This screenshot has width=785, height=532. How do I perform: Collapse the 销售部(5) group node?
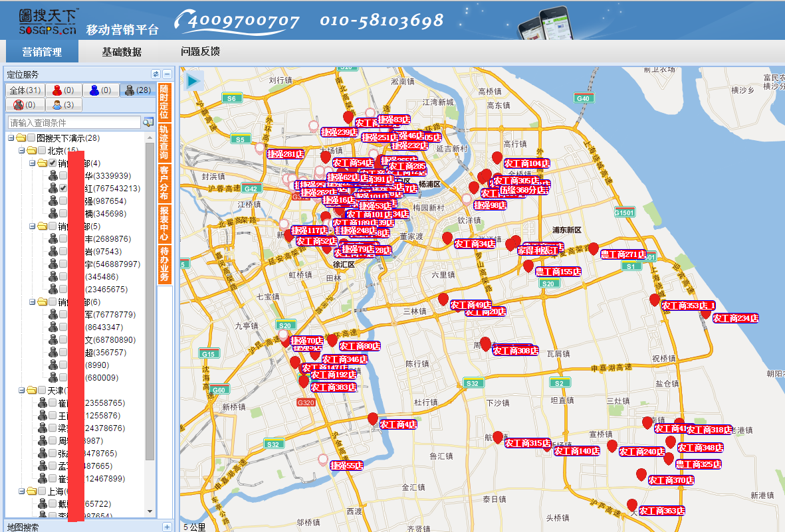[x=32, y=226]
